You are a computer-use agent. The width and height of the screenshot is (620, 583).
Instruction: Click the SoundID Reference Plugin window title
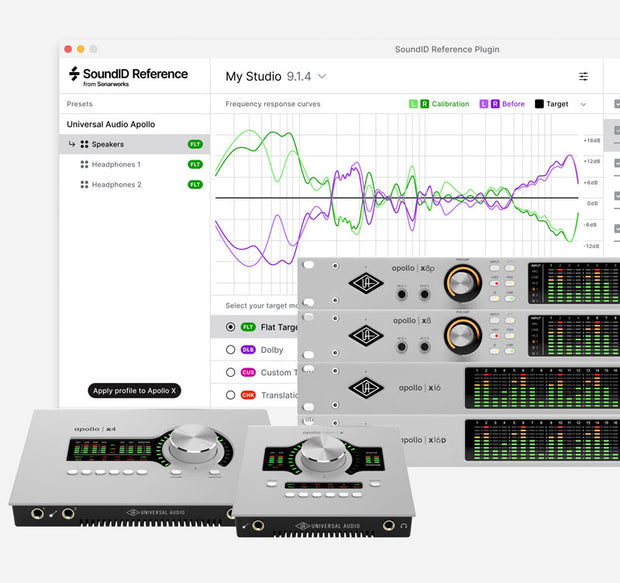point(447,49)
